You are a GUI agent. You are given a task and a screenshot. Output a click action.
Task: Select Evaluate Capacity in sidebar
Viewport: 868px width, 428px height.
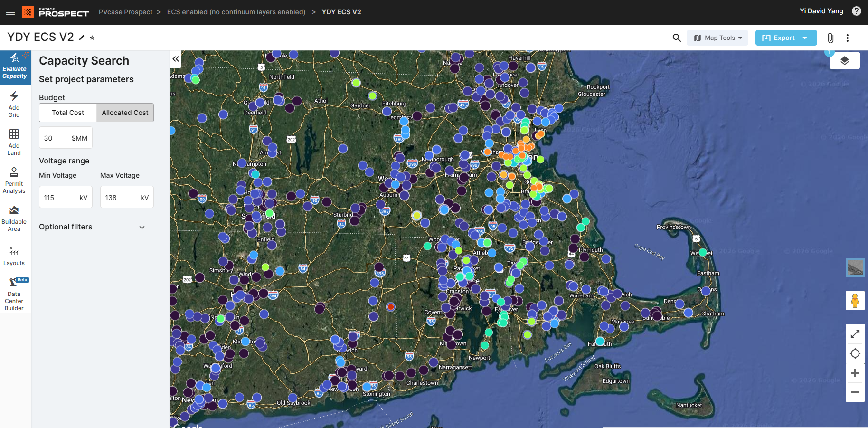(x=14, y=67)
